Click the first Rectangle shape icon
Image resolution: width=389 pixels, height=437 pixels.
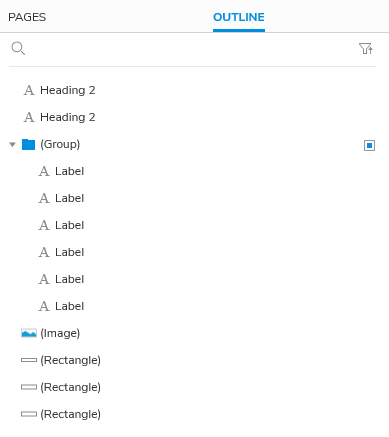coord(29,360)
